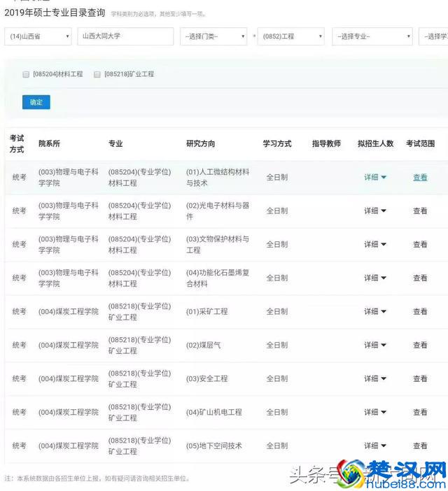This screenshot has width=448, height=491.
Task: Open the 选择专业 dropdown
Action: [372, 36]
